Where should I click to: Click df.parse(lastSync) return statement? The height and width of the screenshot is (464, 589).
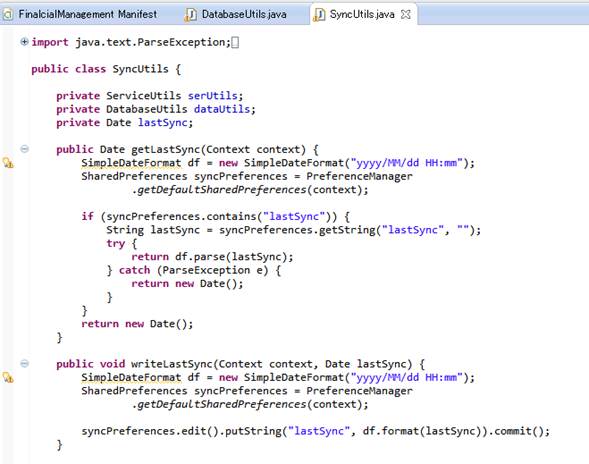212,257
